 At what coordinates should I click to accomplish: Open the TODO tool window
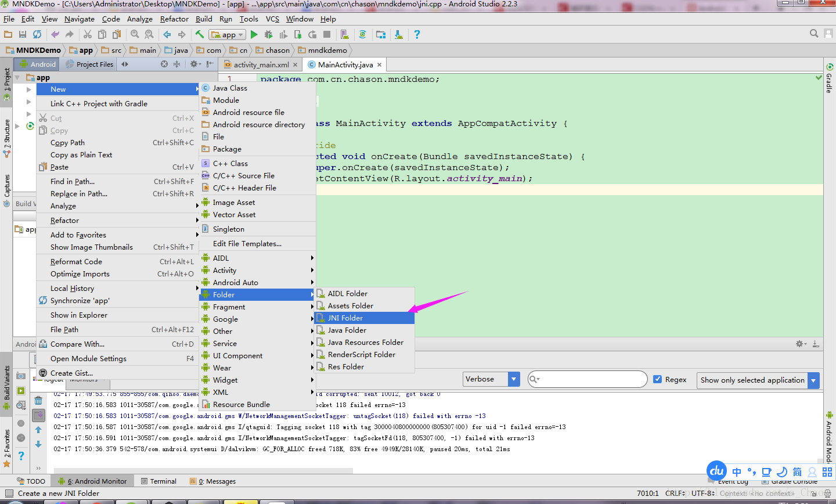click(31, 481)
